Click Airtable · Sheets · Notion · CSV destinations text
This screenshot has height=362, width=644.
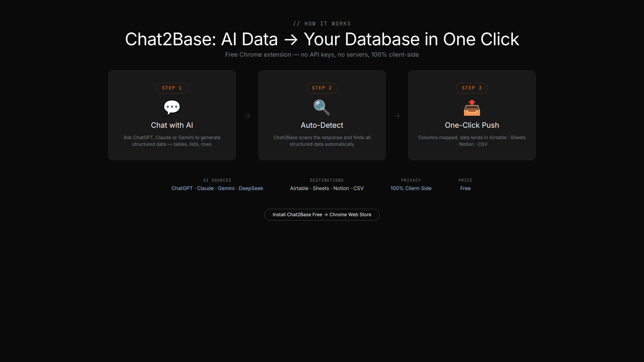[327, 188]
